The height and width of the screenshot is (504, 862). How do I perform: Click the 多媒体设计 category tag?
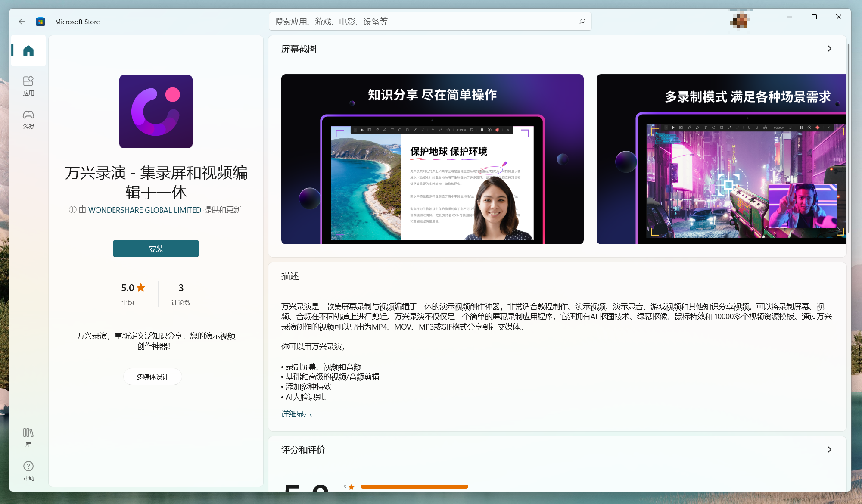point(152,376)
